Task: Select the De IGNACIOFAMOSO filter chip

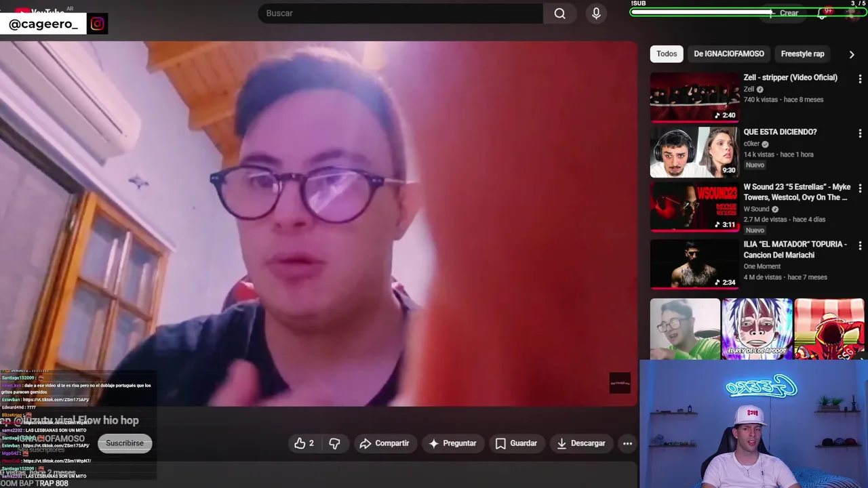Action: tap(729, 54)
